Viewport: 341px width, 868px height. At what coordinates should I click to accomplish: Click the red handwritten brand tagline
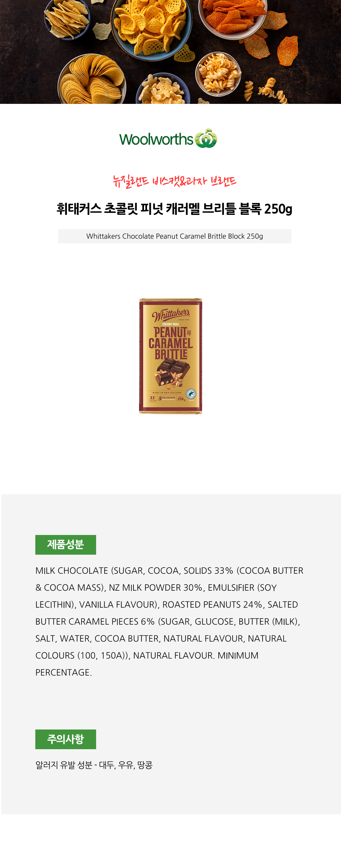[x=175, y=181]
